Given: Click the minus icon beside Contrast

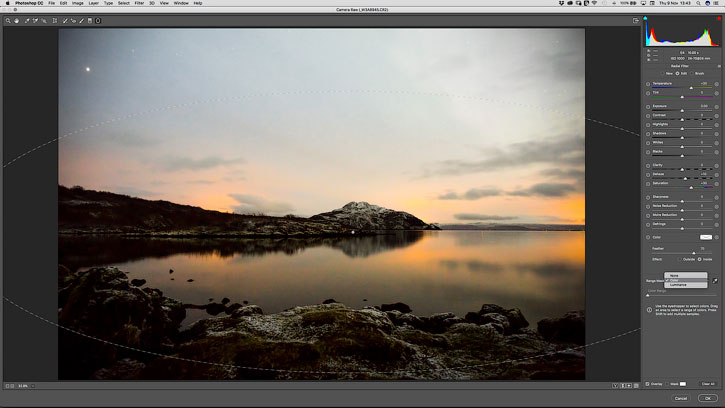Looking at the screenshot, I should tap(648, 116).
